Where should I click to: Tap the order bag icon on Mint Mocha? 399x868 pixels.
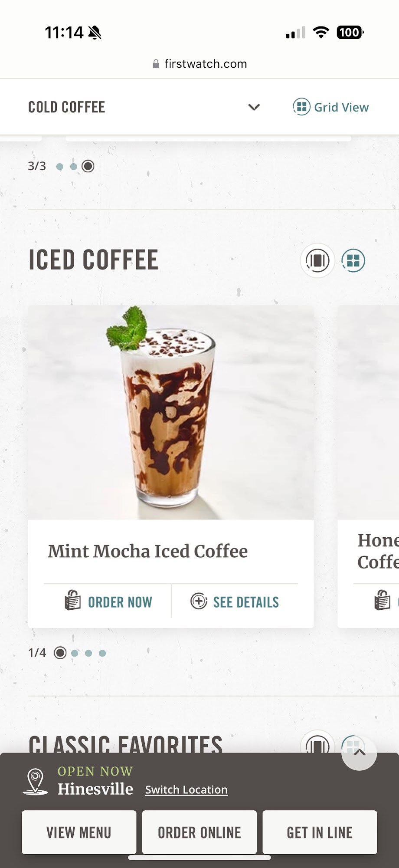73,601
